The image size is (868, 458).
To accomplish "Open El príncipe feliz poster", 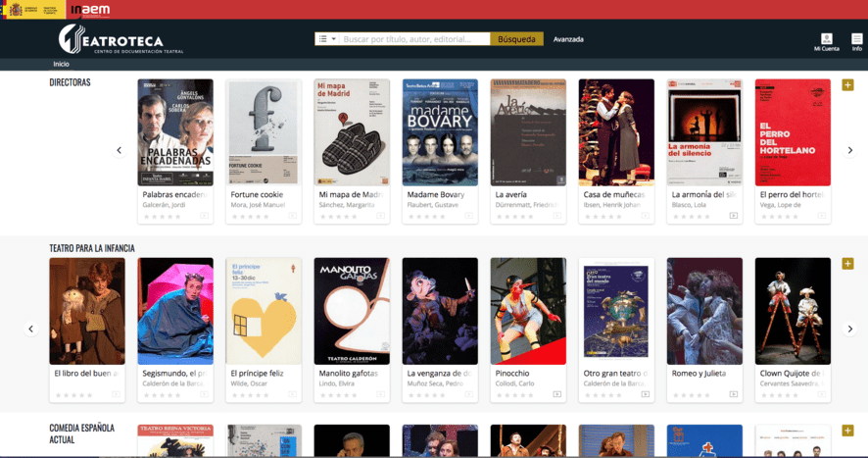I will point(264,311).
